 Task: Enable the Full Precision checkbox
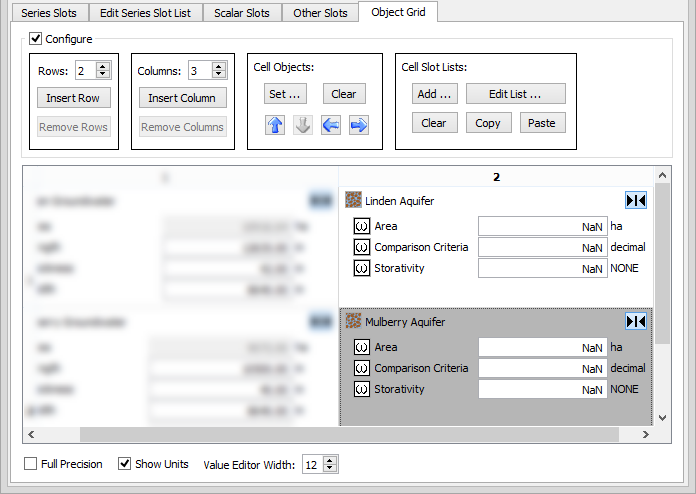(x=32, y=464)
